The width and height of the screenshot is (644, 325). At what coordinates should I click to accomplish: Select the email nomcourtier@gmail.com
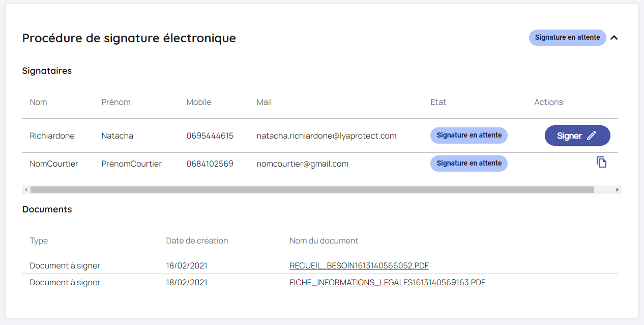tap(302, 164)
